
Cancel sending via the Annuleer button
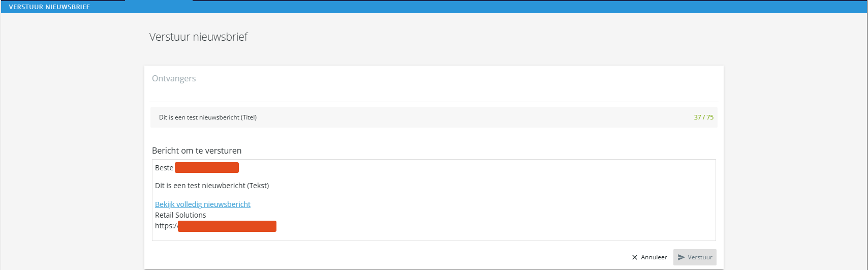pyautogui.click(x=649, y=257)
